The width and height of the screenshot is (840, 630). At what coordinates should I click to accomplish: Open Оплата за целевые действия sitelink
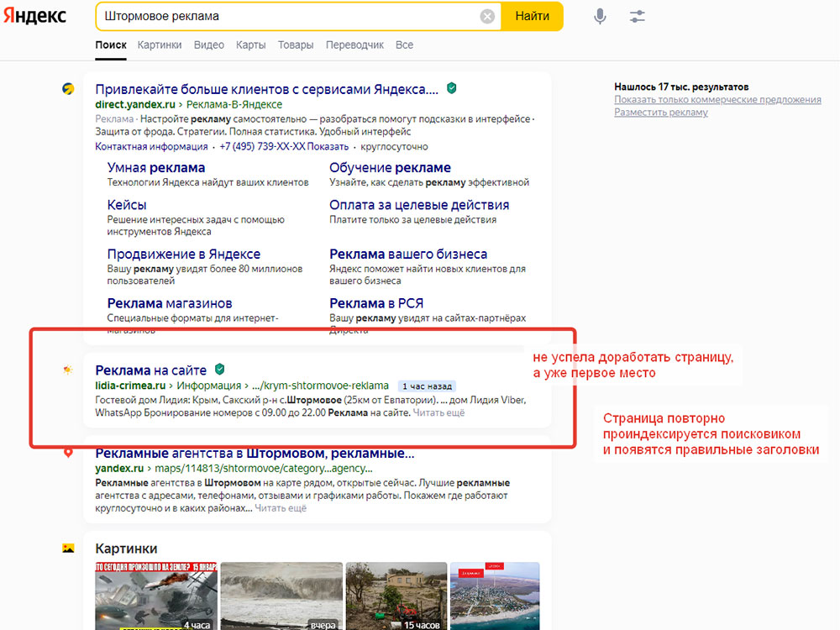click(419, 205)
